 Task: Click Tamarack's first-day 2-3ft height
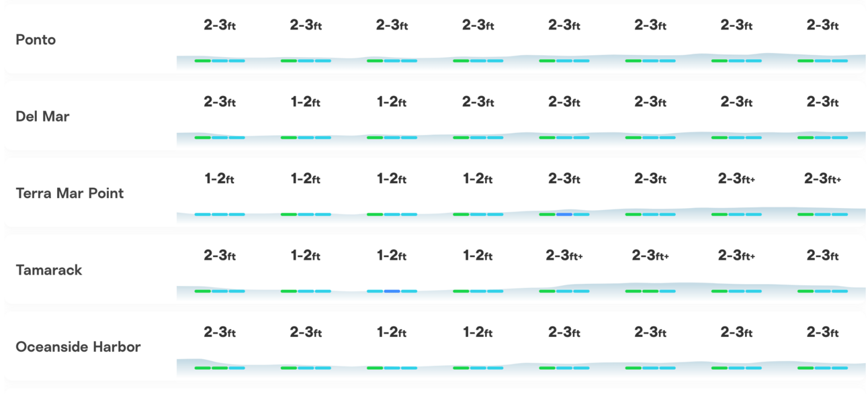click(x=220, y=255)
